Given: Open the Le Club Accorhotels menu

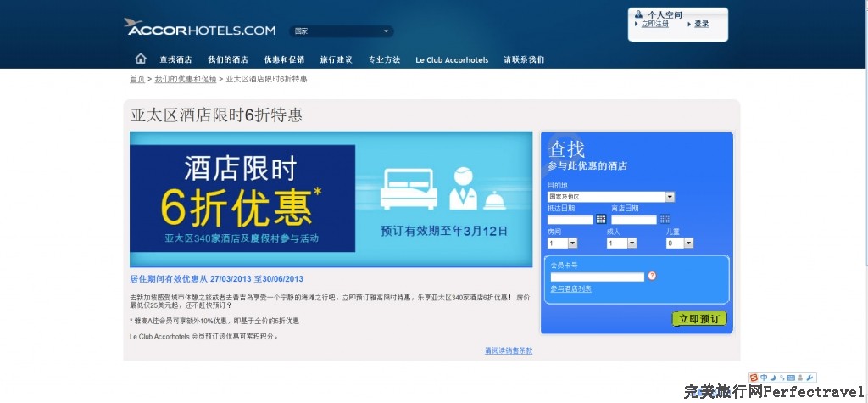Looking at the screenshot, I should (x=453, y=60).
